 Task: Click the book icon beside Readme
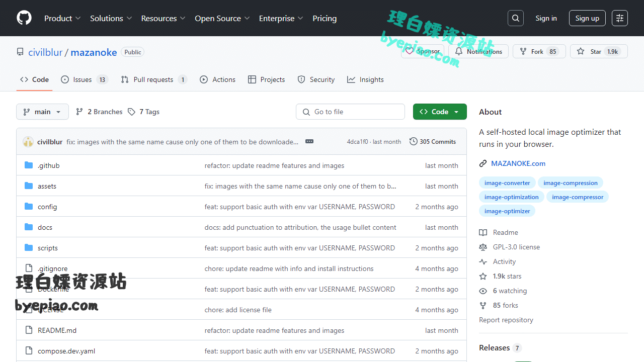point(483,232)
